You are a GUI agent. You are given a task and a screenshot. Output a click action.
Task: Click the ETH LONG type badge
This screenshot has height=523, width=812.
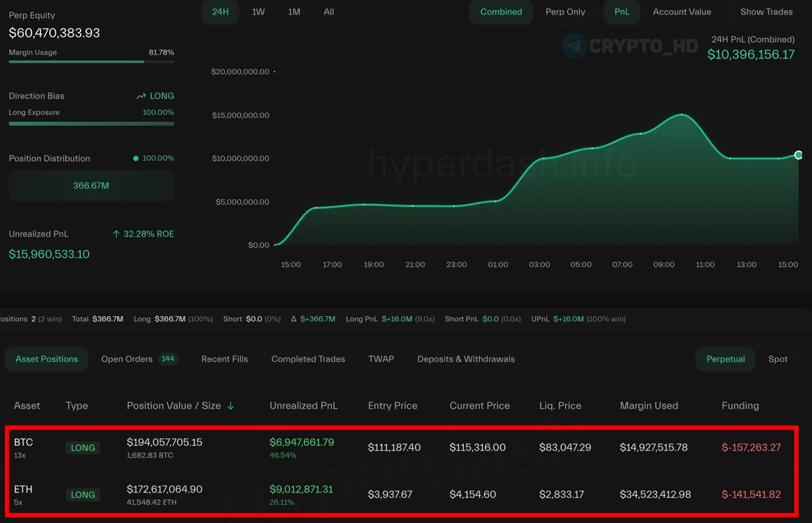pos(82,495)
